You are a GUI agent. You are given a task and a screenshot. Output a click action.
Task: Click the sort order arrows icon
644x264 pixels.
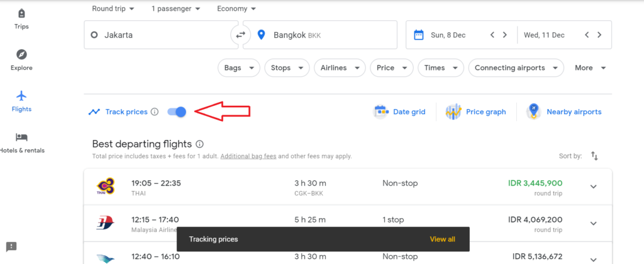click(x=594, y=156)
